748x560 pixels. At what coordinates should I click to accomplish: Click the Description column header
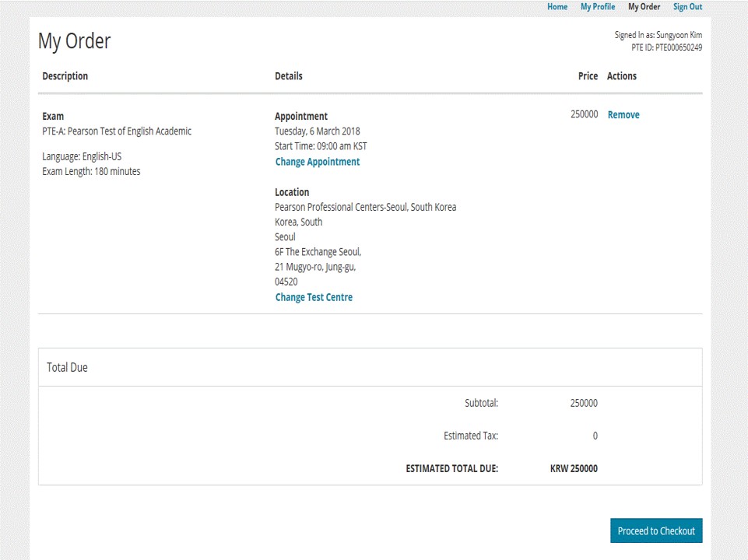point(65,76)
